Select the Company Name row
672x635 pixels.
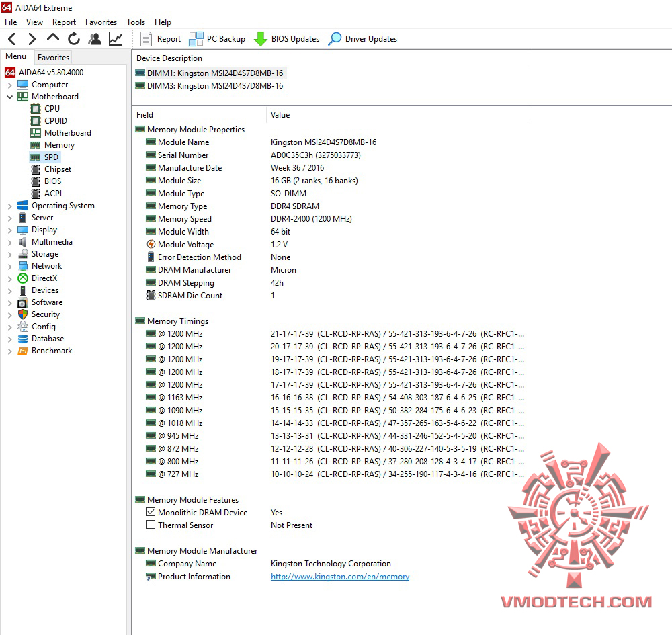coord(269,564)
